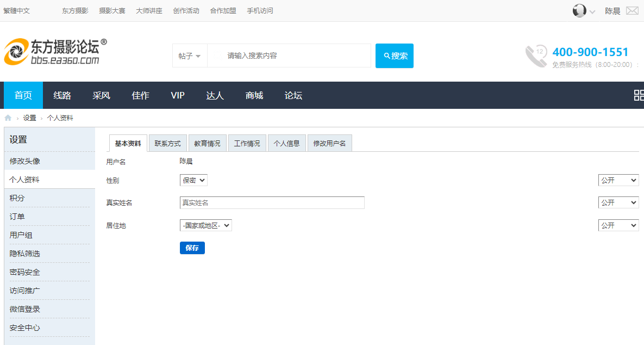Open the 性别 gender dropdown

[x=193, y=180]
